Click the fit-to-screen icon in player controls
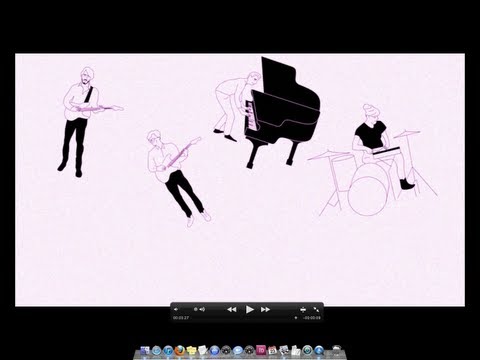Screen dimensions: 480x360 303,310
